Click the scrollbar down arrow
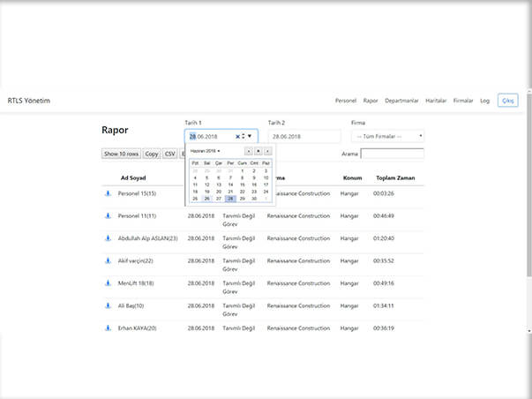Viewport: 532px width, 399px height. 529,330
